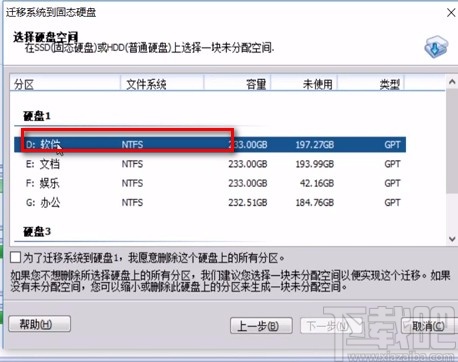Click the 容量 column header
458x362 pixels.
coord(237,83)
